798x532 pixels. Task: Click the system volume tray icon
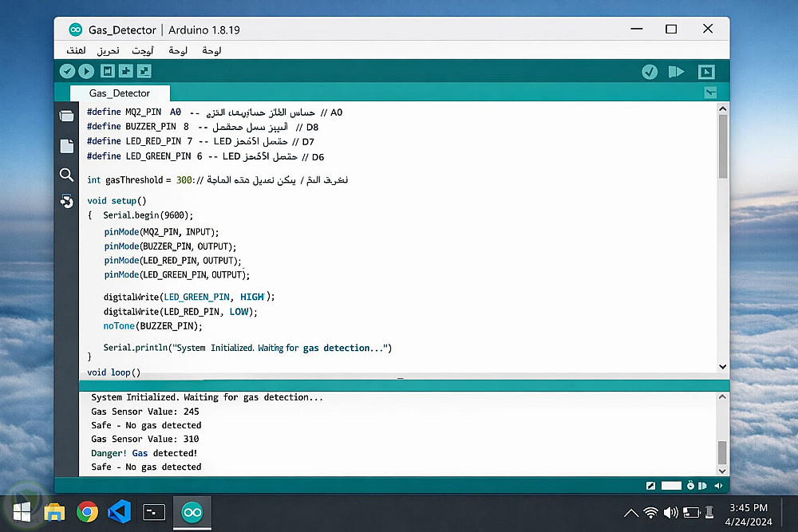click(x=671, y=513)
